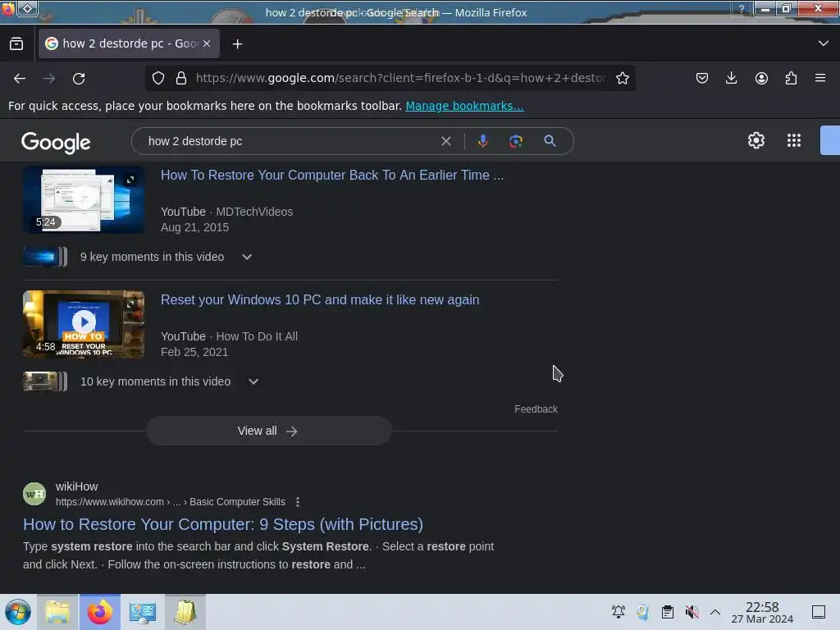The width and height of the screenshot is (840, 630).
Task: Open a new tab with the plus button
Action: 237,44
